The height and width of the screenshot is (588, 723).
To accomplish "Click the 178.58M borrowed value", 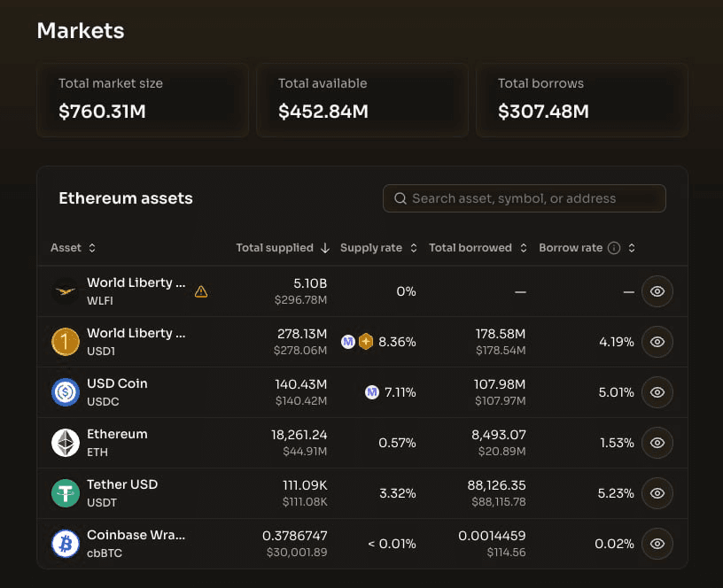I will coord(501,334).
